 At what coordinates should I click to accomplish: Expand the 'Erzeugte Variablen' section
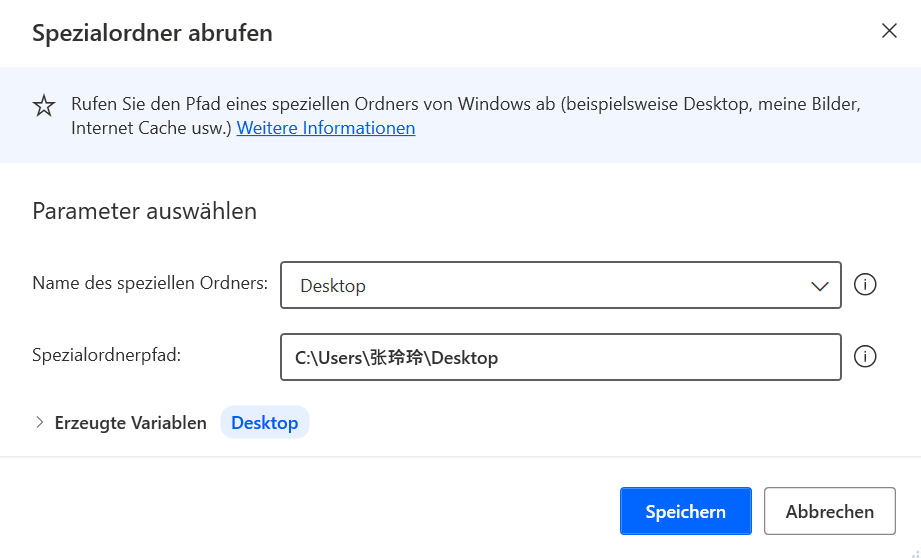click(x=39, y=422)
